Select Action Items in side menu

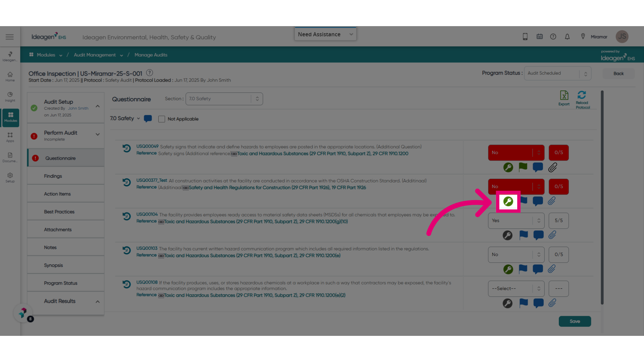pos(66,194)
